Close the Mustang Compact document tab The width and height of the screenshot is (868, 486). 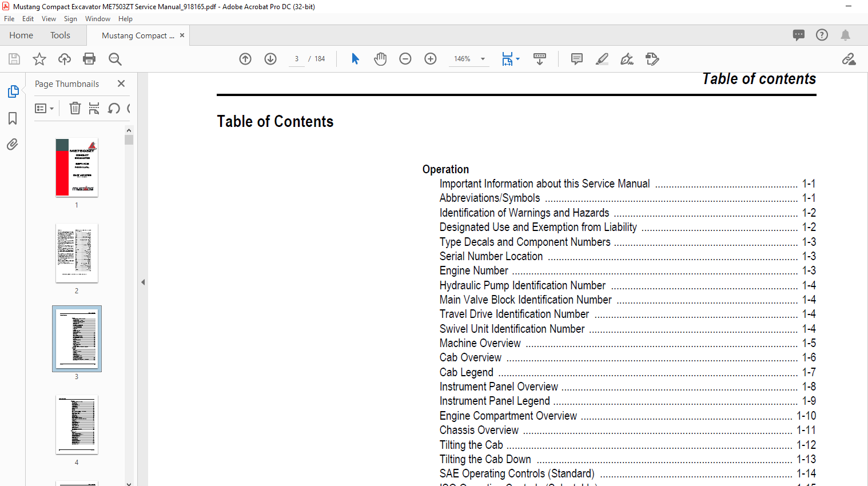[x=182, y=35]
